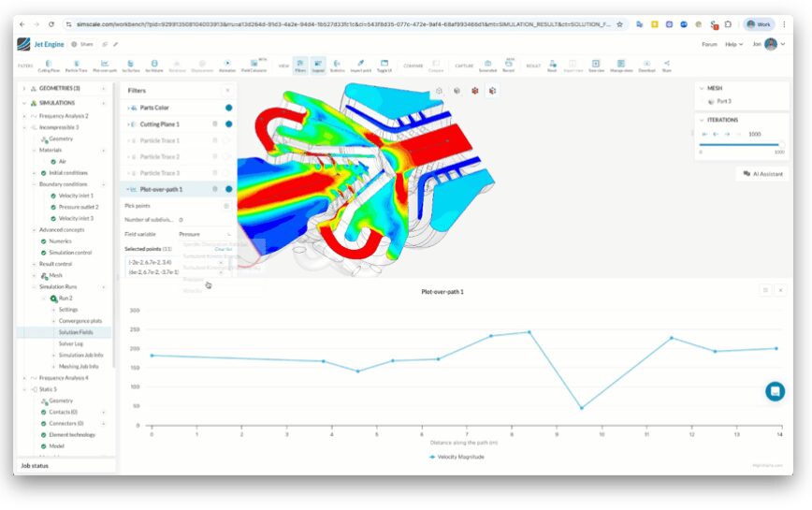Select the Cutting Plane filter tool
The image size is (812, 510).
coord(49,66)
